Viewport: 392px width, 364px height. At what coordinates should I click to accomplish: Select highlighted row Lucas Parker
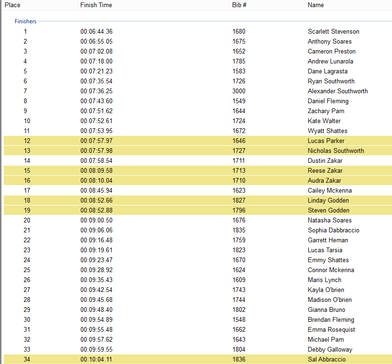coord(198,141)
